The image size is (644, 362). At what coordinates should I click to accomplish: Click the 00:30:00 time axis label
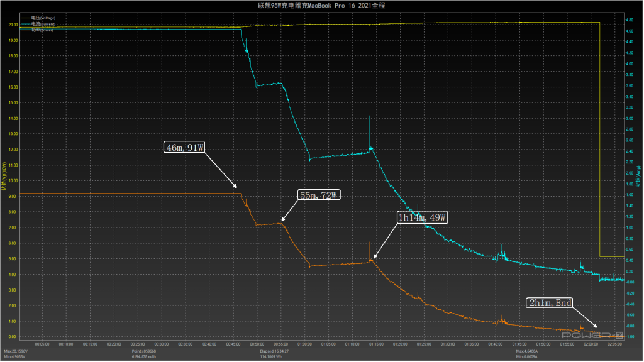162,344
